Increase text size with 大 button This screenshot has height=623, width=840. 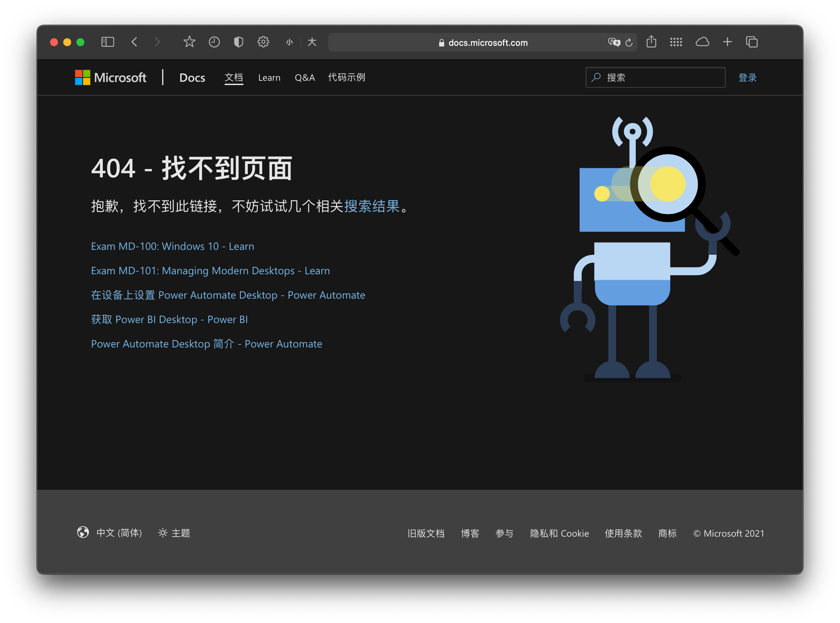click(312, 42)
